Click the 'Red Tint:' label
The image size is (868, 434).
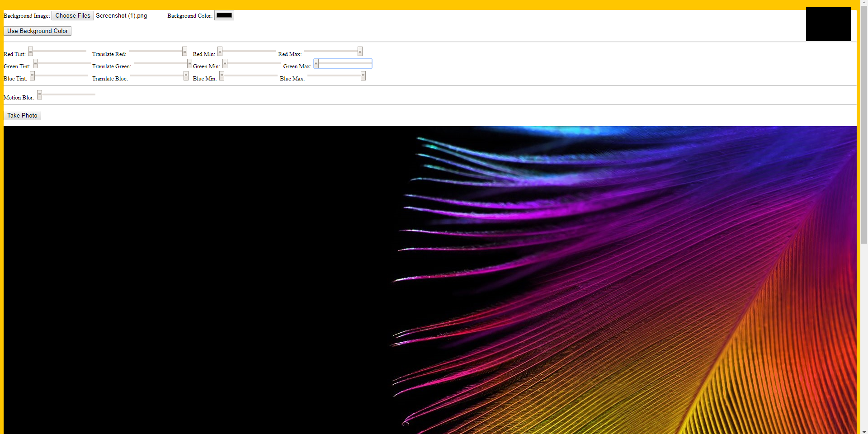[x=14, y=54]
